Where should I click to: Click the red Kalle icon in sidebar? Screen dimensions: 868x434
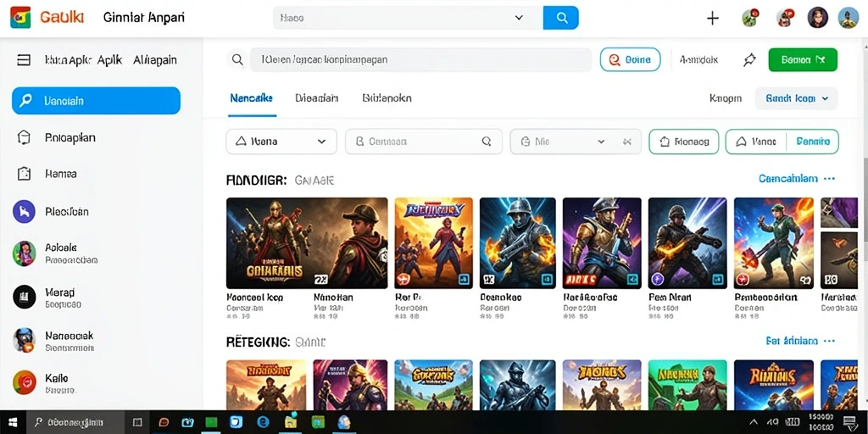tap(24, 382)
